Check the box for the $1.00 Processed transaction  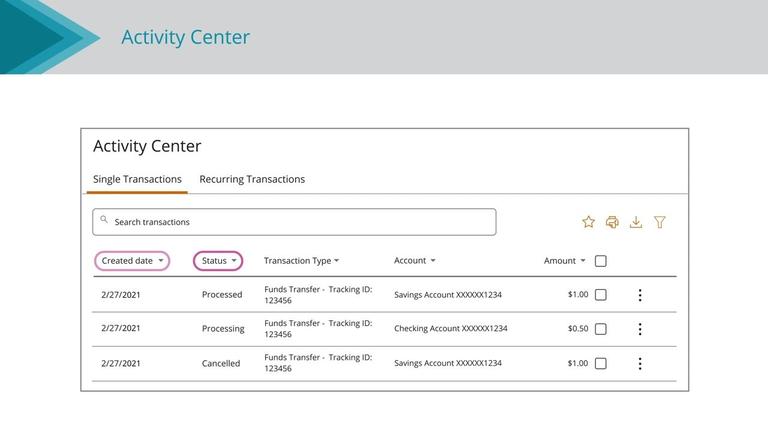click(x=600, y=295)
